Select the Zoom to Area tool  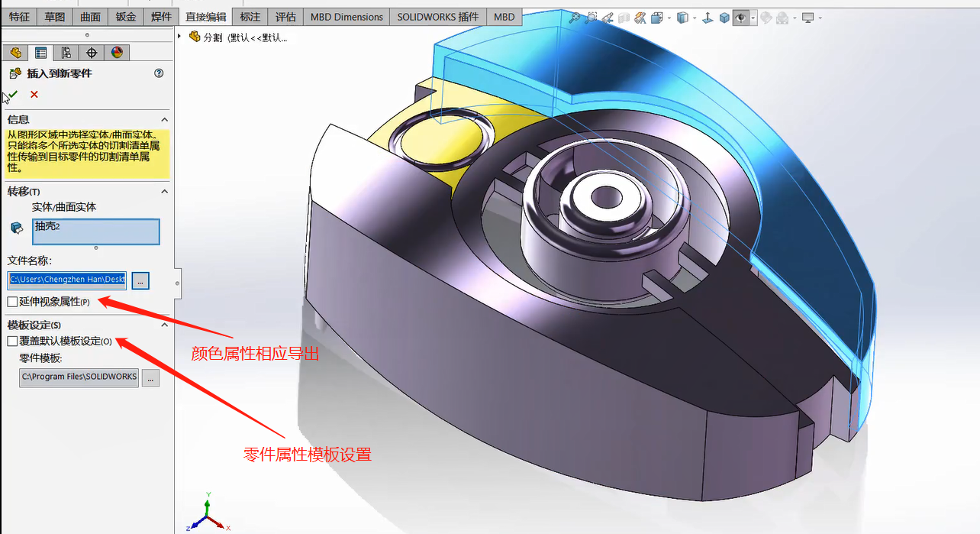tap(591, 18)
